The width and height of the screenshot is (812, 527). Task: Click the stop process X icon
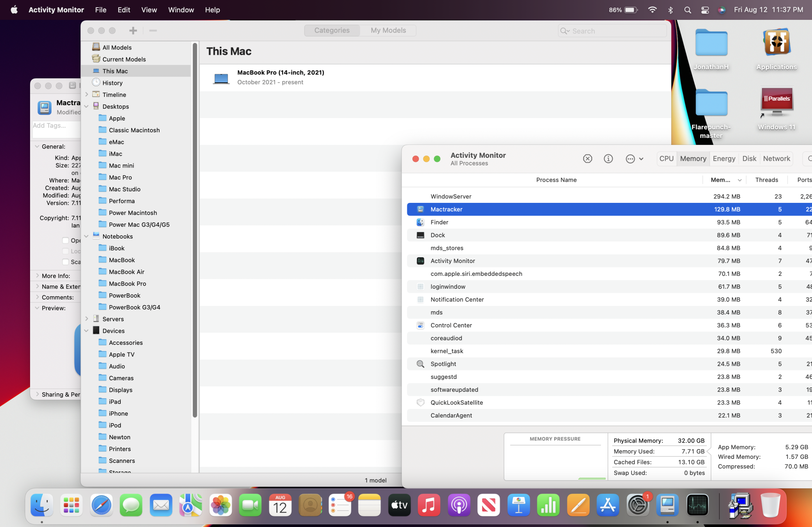pyautogui.click(x=587, y=159)
